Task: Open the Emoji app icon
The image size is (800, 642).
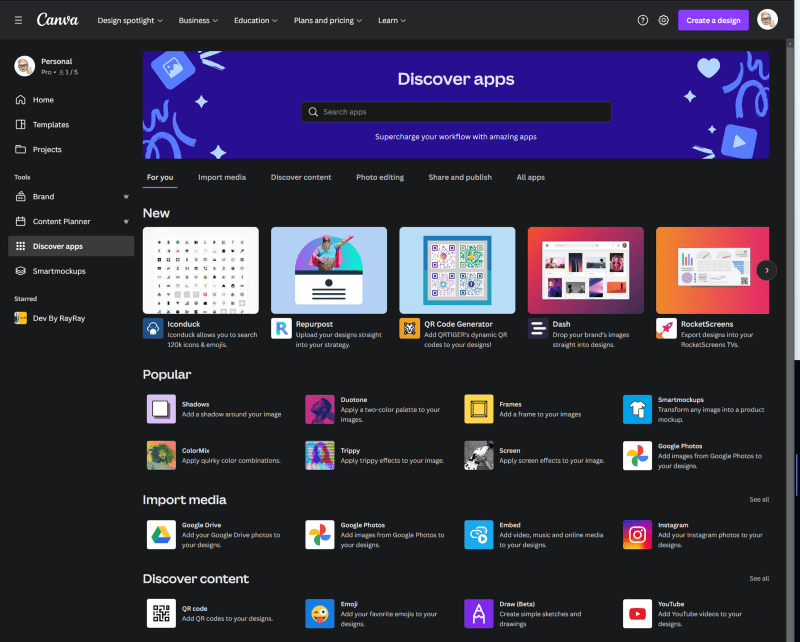Action: pyautogui.click(x=320, y=613)
